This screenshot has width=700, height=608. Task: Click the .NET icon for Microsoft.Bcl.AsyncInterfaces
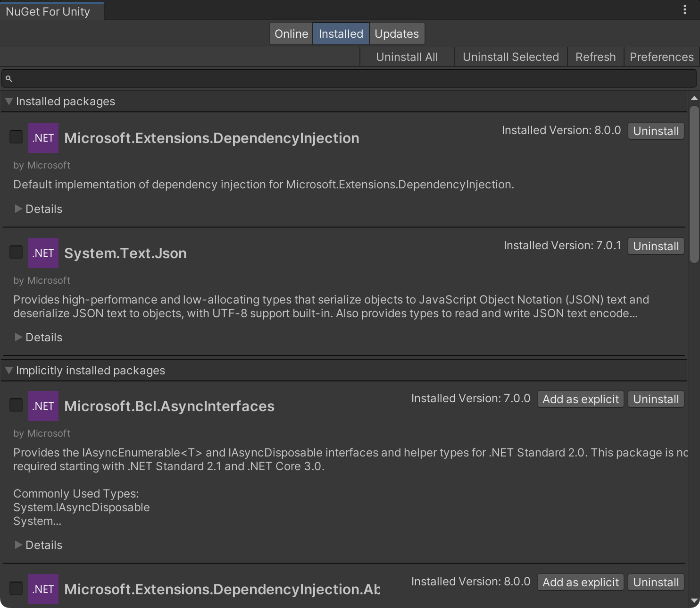tap(43, 405)
